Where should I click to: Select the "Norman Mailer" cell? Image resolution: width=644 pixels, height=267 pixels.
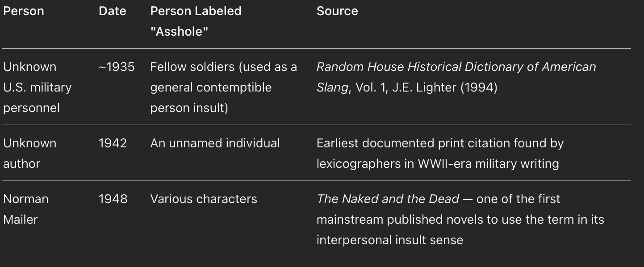(x=26, y=209)
